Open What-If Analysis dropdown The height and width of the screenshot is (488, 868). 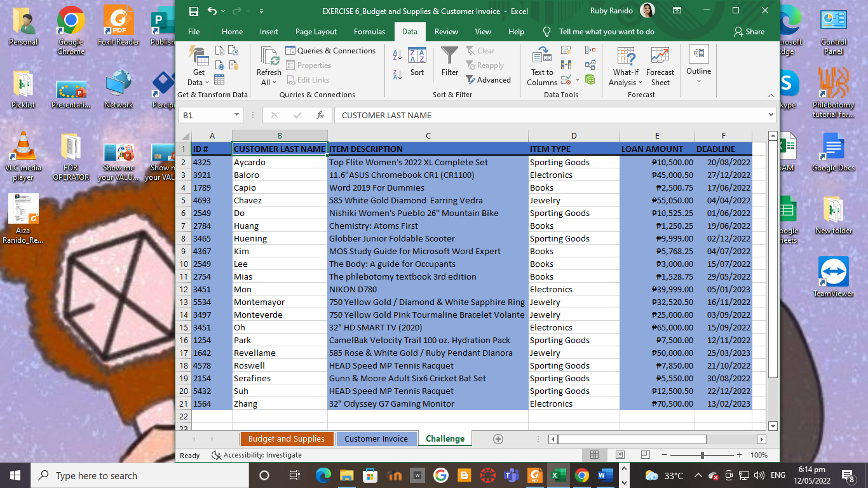[626, 67]
